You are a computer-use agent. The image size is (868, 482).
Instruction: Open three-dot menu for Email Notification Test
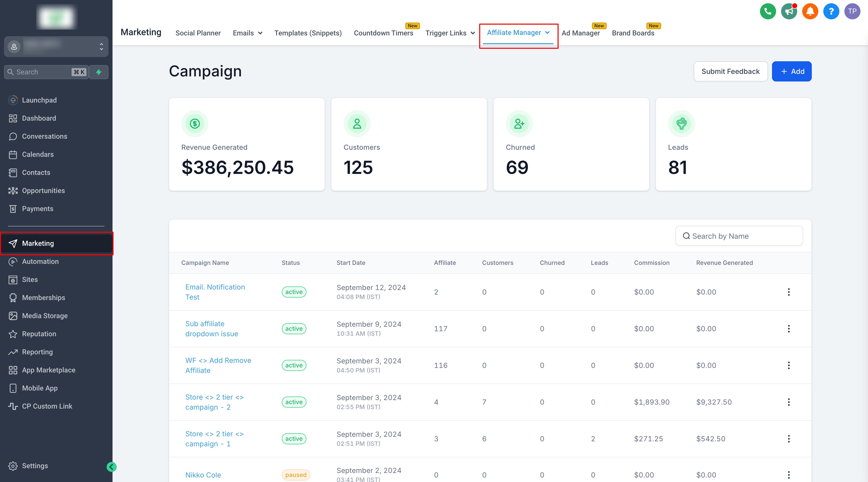(x=788, y=292)
